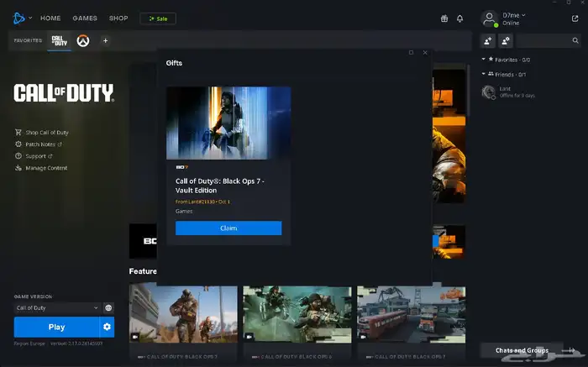Viewport: 588px width, 367px height.
Task: Add a game to favorites bar
Action: click(105, 40)
